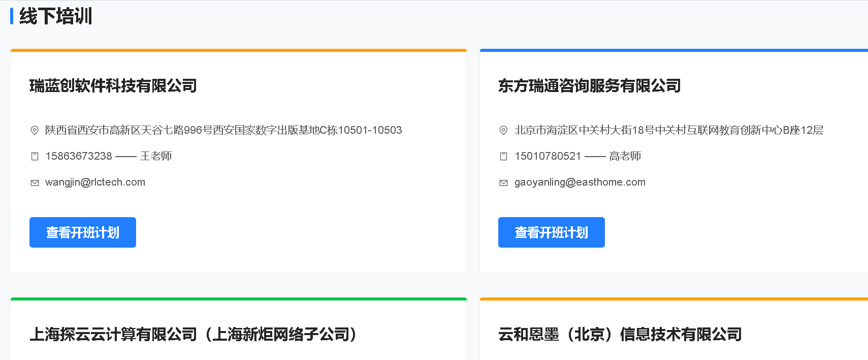Click the blue bar beside 线下培训 heading

(x=12, y=16)
